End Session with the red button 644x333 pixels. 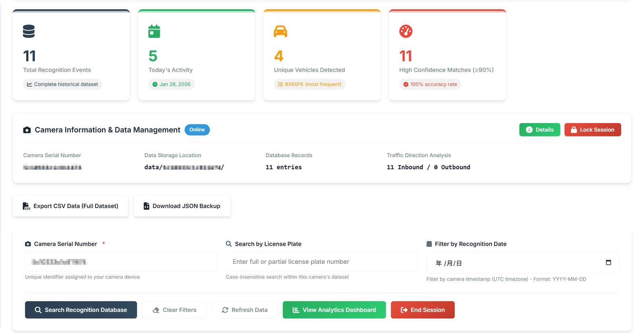(423, 310)
